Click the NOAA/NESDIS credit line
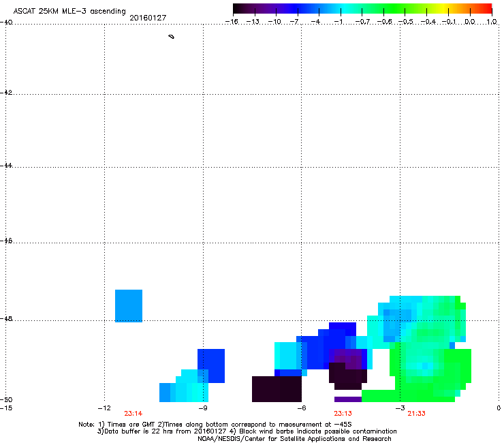The width and height of the screenshot is (504, 443). [294, 439]
